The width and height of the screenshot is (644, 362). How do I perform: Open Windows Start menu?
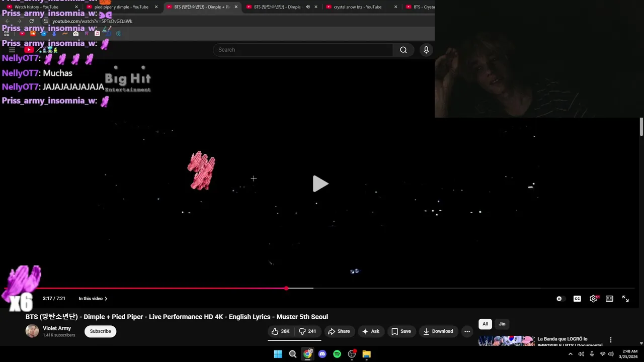(x=278, y=354)
